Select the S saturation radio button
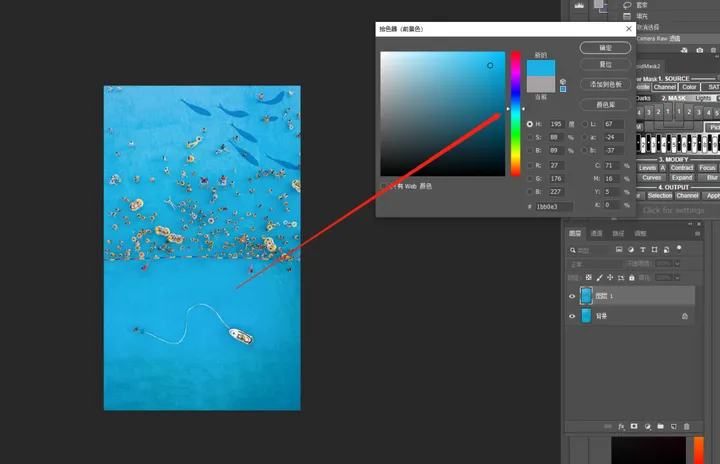Screen dimensions: 720x464 click(530, 137)
